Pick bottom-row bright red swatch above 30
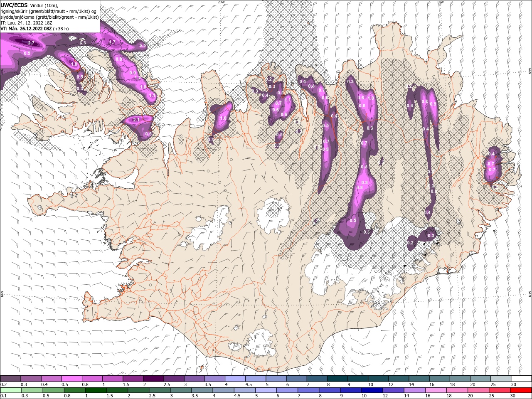 coord(521,390)
